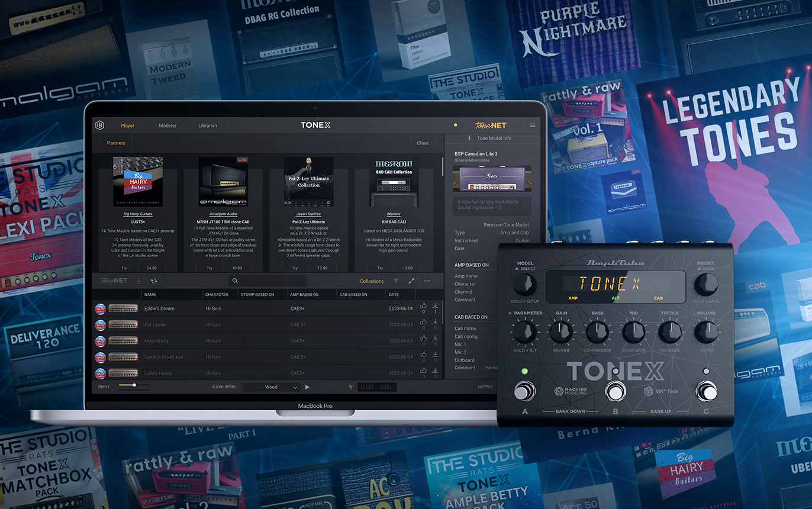Toggle like on MegaMarty tone

tap(423, 339)
